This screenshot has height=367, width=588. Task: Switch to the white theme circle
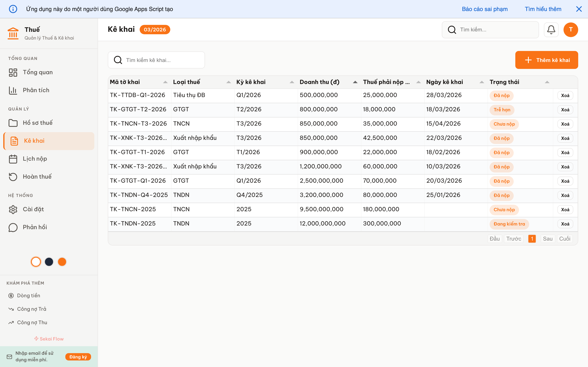click(x=36, y=262)
